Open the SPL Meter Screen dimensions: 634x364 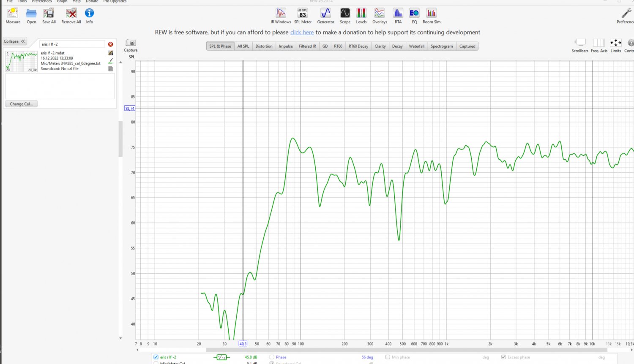303,16
